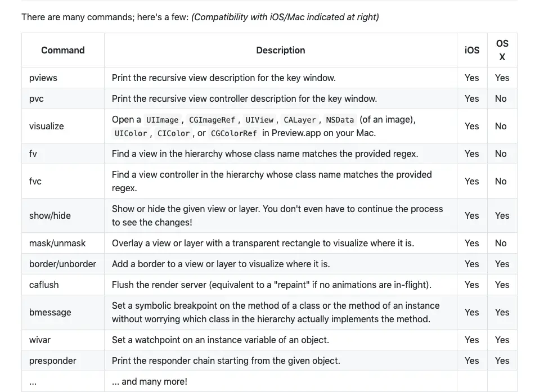This screenshot has width=544, height=392.
Task: Click the border/unborder command cell
Action: [x=62, y=264]
